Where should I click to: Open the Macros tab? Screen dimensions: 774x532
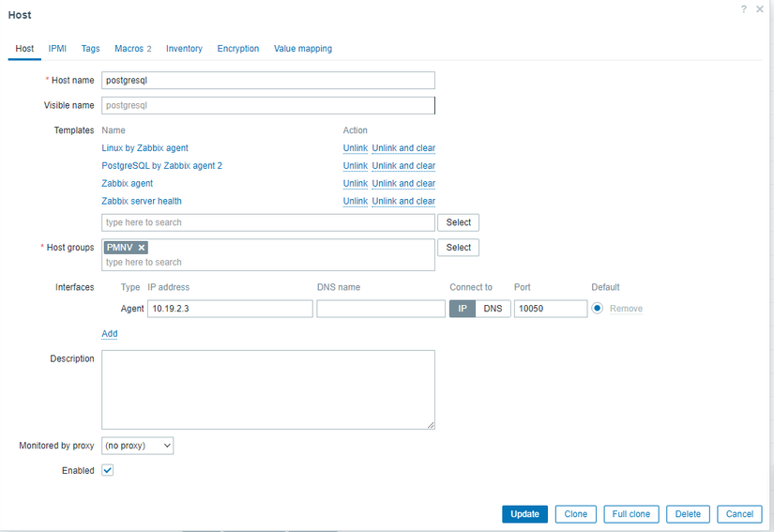(133, 49)
